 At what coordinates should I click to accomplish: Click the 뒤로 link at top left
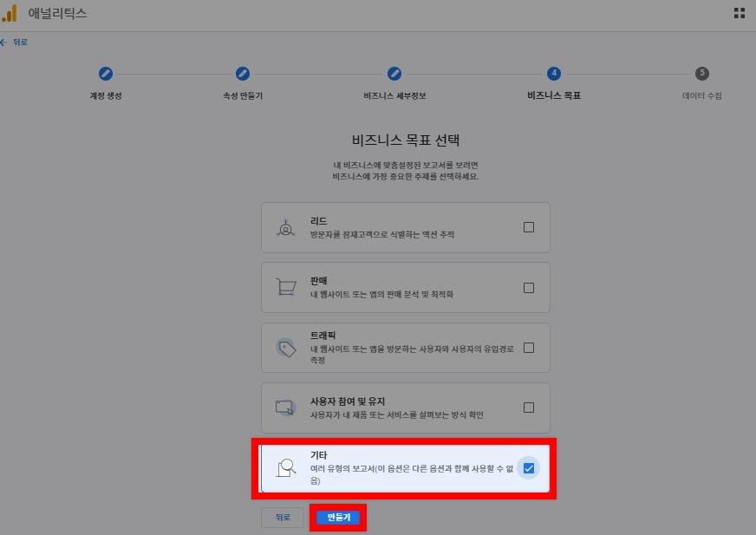(x=20, y=42)
